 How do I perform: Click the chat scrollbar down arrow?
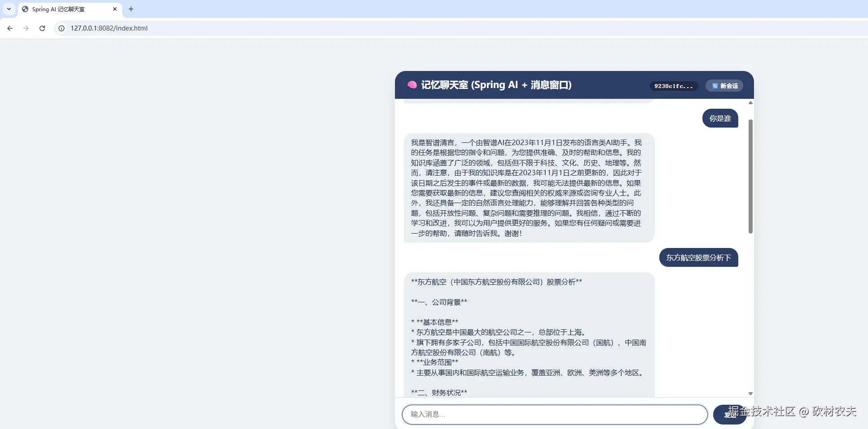tap(750, 393)
